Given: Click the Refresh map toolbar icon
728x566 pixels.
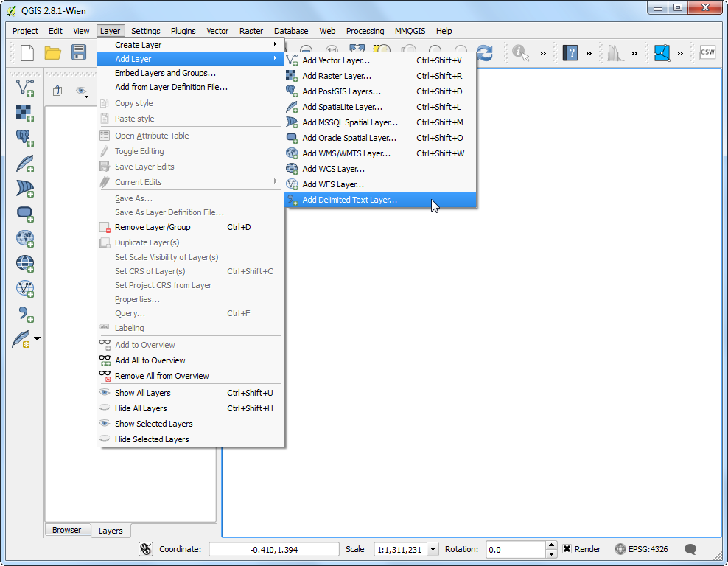Looking at the screenshot, I should coord(484,53).
